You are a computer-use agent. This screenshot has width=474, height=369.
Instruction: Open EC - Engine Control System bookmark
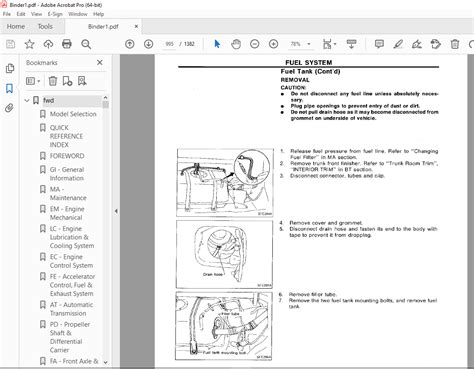tap(71, 261)
